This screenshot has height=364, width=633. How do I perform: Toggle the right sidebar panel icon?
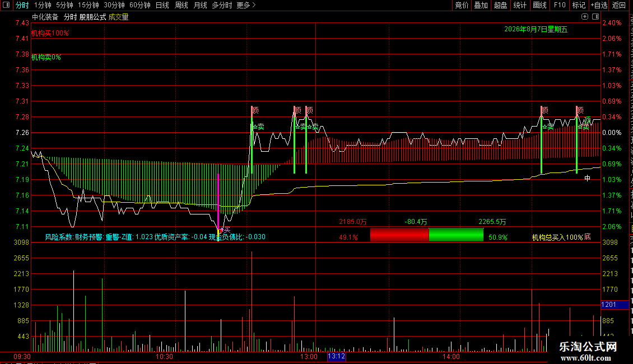click(x=595, y=17)
